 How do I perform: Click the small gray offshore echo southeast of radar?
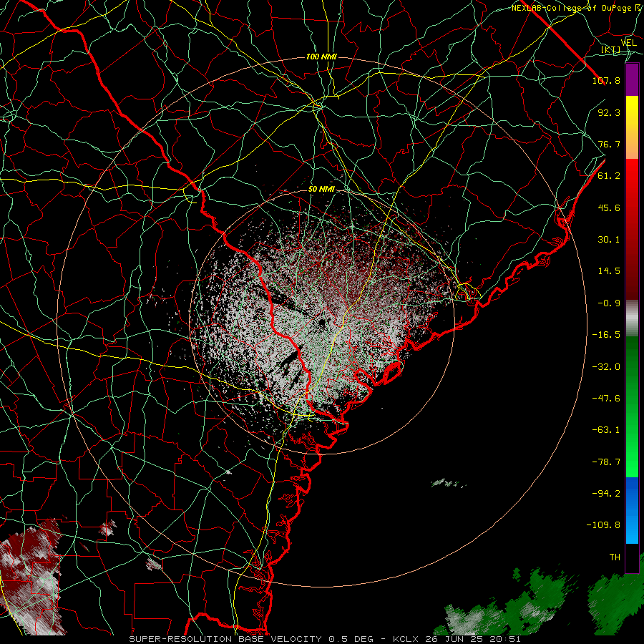point(448,484)
